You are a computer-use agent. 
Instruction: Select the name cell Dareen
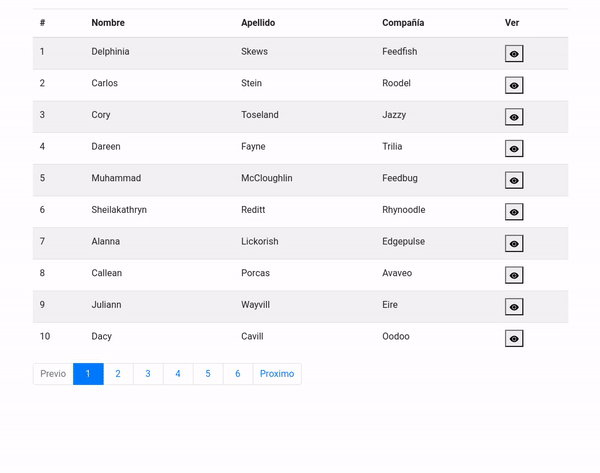(106, 147)
